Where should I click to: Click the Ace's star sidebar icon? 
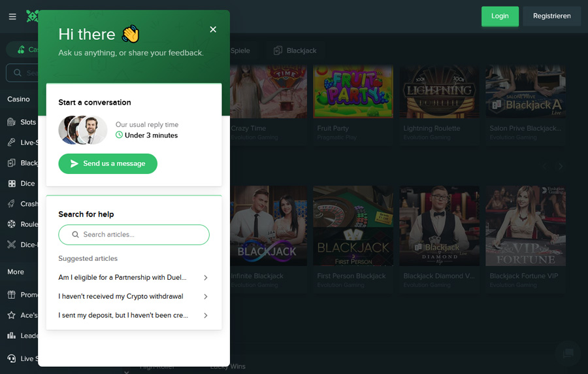point(12,315)
